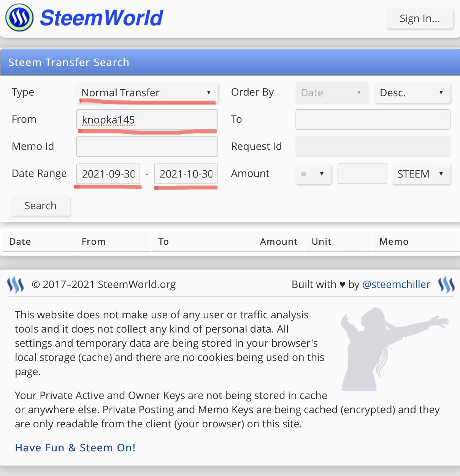The width and height of the screenshot is (460, 476).
Task: Open the disabled Date order-by dropdown
Action: [x=332, y=93]
